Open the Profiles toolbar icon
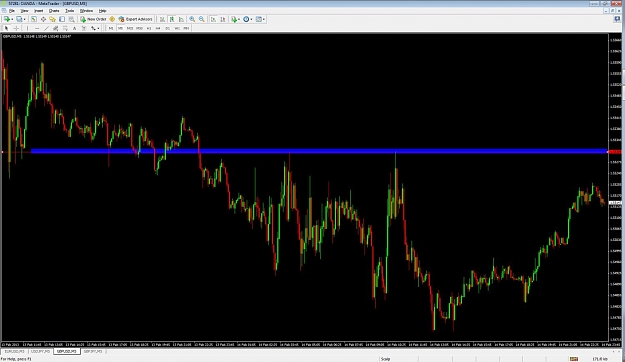The height and width of the screenshot is (362, 625). [19, 19]
